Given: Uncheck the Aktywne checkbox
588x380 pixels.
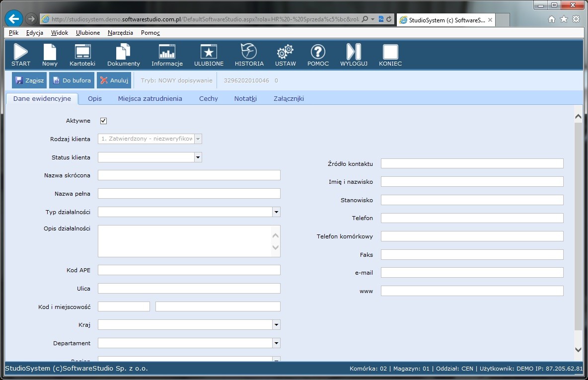Looking at the screenshot, I should [103, 121].
